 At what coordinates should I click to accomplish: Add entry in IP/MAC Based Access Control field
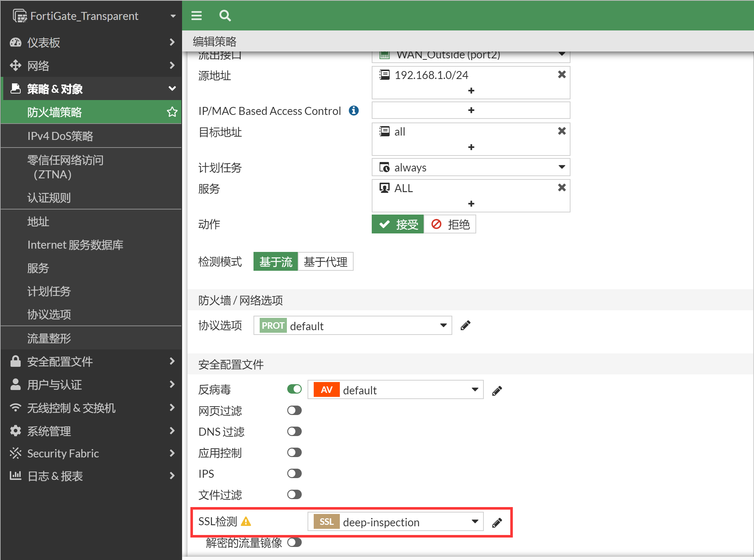[x=471, y=110]
